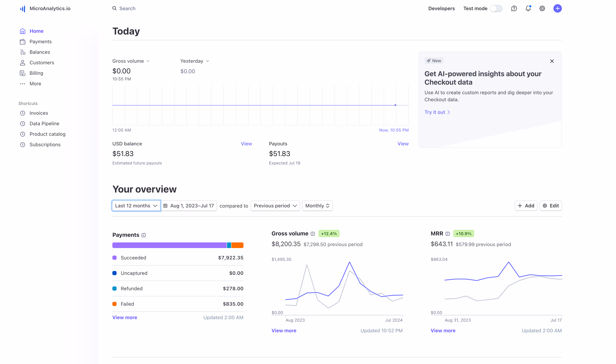Click the purple Succeeded payments bar segment
This screenshot has height=364, width=616.
coord(169,245)
